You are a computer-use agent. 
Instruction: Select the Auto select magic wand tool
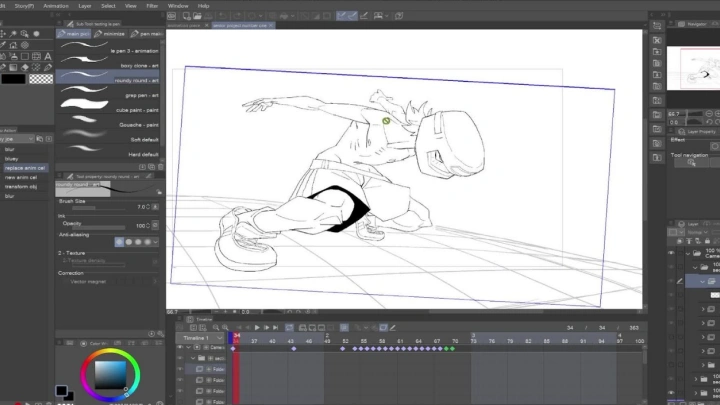13,34
